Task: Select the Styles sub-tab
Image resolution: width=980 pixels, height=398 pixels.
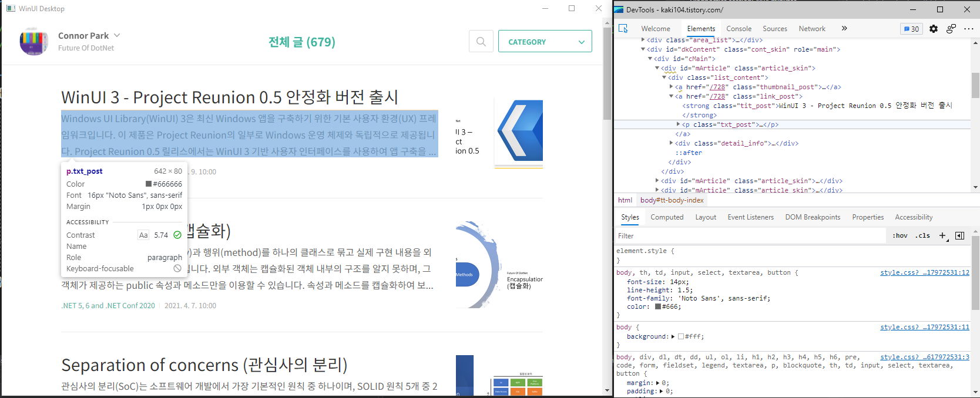Action: [630, 217]
